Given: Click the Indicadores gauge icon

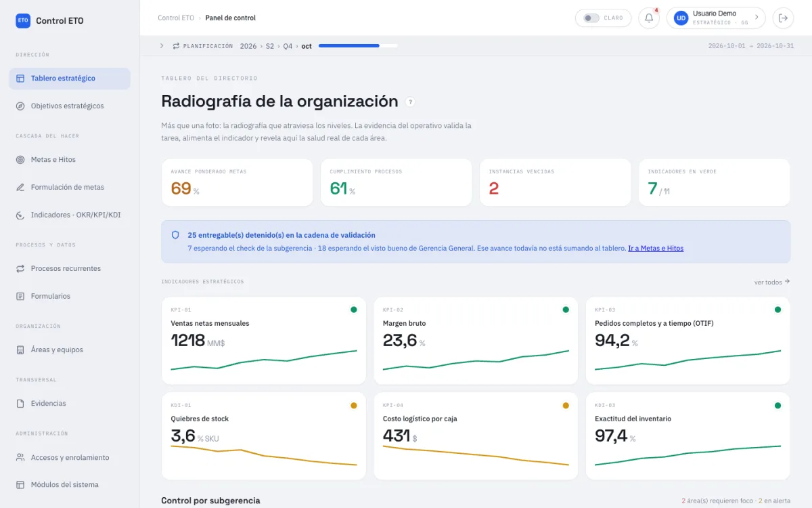Looking at the screenshot, I should coord(20,215).
